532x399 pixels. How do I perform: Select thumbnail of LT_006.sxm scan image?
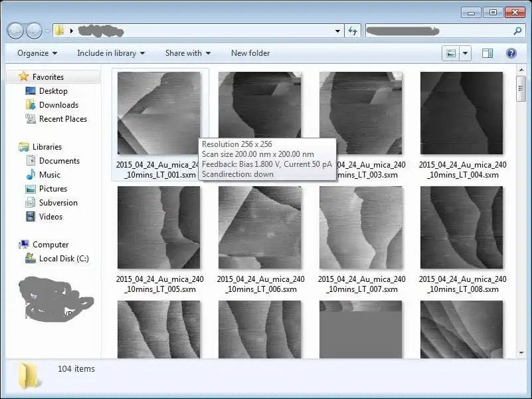(x=260, y=227)
